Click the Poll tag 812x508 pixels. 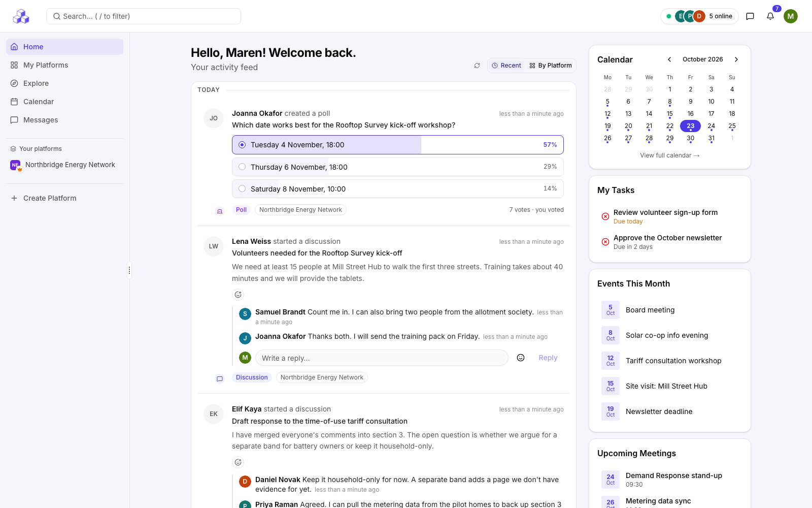(241, 210)
